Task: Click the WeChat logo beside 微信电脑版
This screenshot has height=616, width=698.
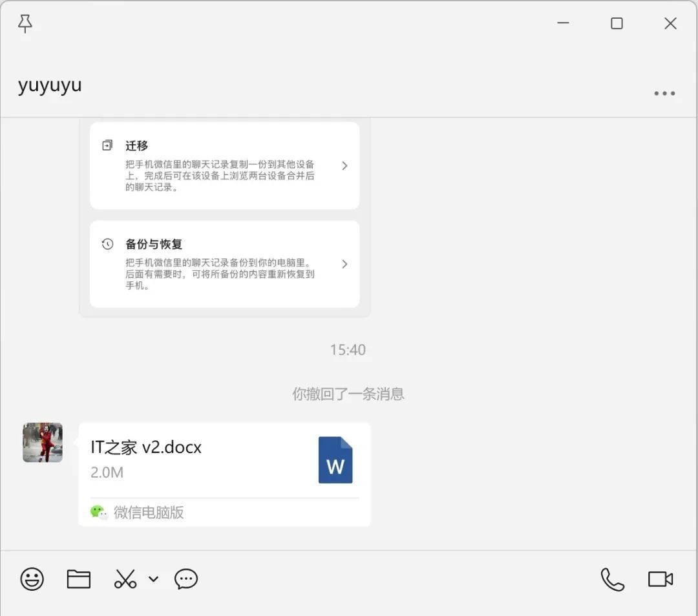Action: click(98, 512)
